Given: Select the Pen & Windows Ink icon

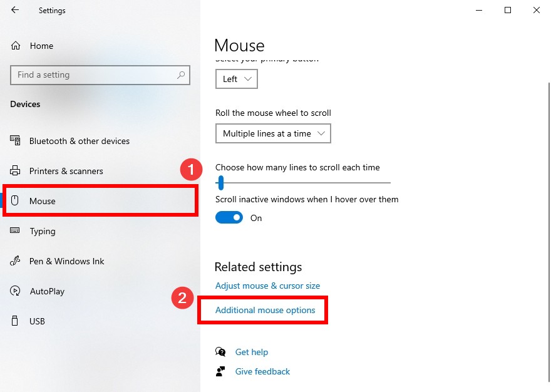Looking at the screenshot, I should [x=15, y=261].
